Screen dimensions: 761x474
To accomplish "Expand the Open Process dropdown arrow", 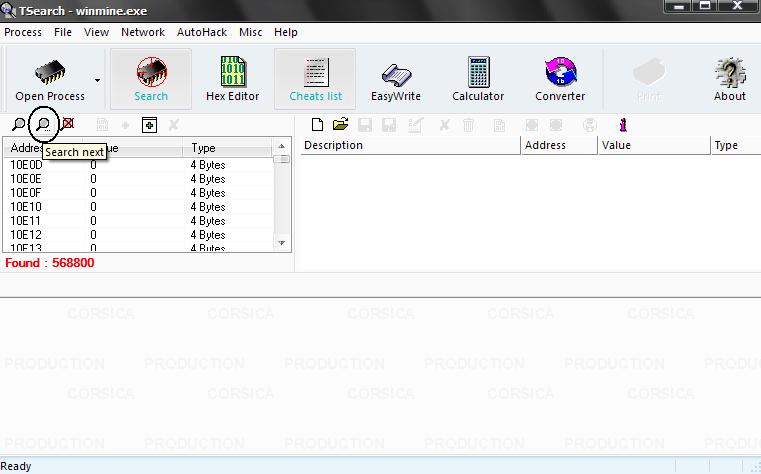I will point(97,80).
